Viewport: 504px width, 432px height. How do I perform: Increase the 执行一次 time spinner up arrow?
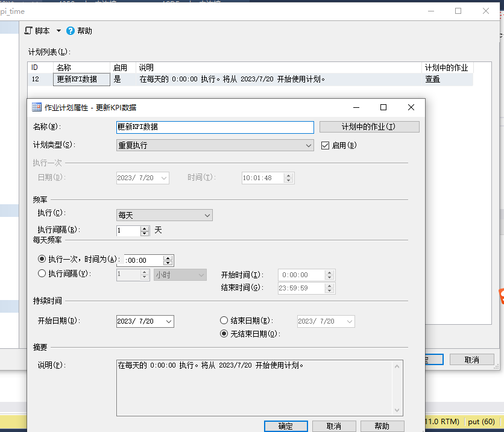[x=168, y=258]
